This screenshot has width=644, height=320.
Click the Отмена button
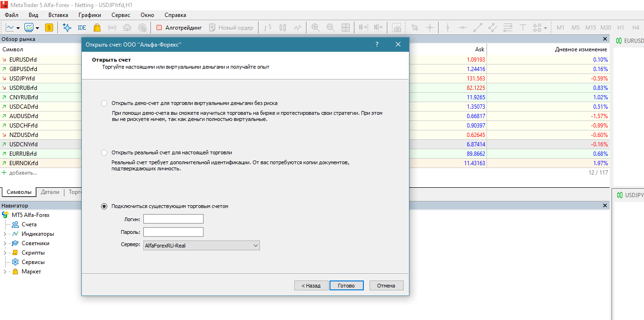pyautogui.click(x=386, y=286)
